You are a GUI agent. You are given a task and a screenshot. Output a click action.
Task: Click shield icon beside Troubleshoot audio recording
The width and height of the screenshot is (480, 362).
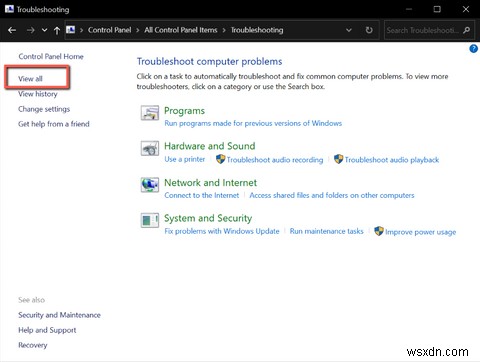coord(220,159)
